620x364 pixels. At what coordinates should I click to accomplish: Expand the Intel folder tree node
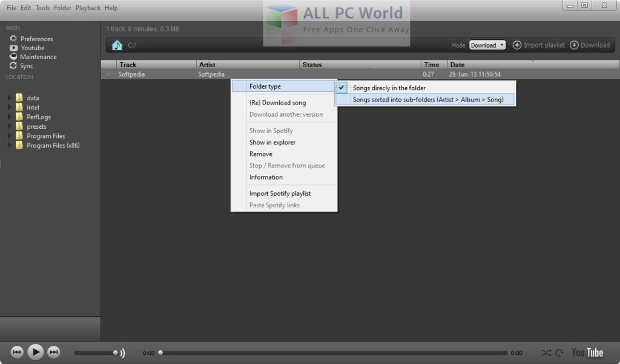(10, 107)
